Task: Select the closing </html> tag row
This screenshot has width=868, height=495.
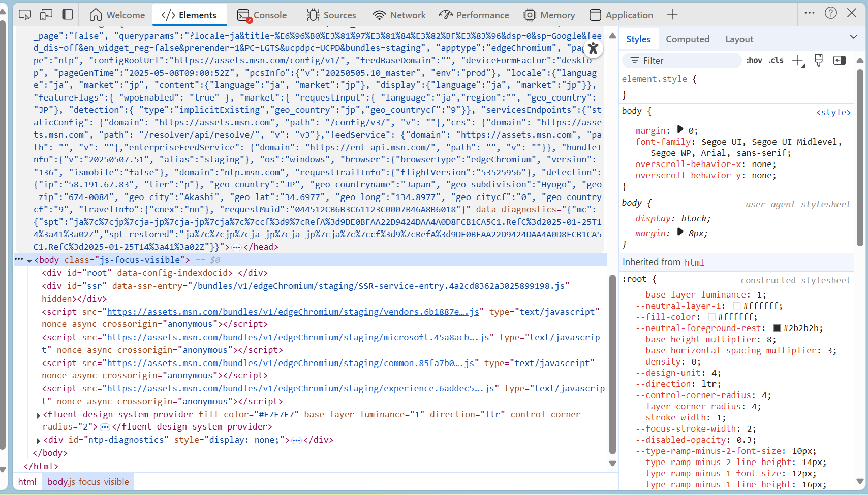Action: tap(41, 466)
